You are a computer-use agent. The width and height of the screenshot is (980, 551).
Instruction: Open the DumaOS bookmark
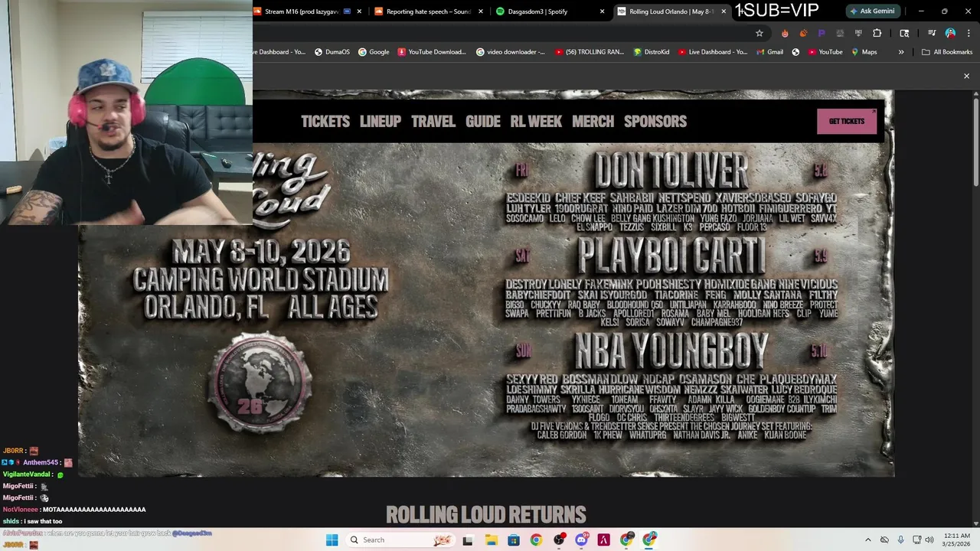click(332, 52)
